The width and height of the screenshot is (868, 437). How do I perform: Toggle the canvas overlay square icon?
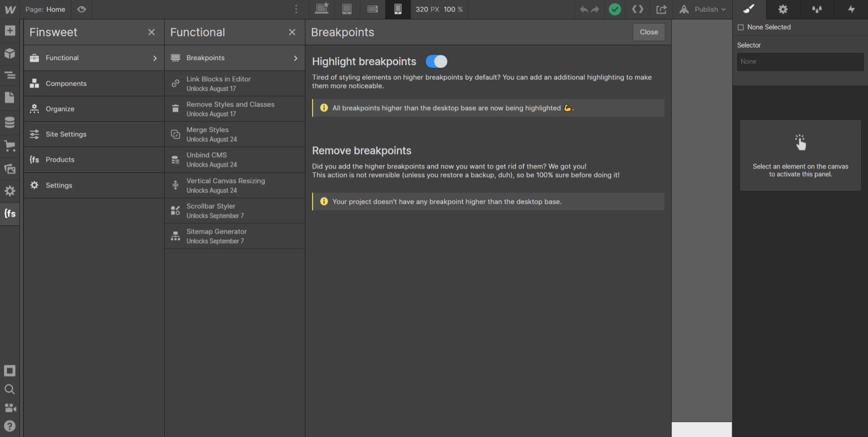10,371
